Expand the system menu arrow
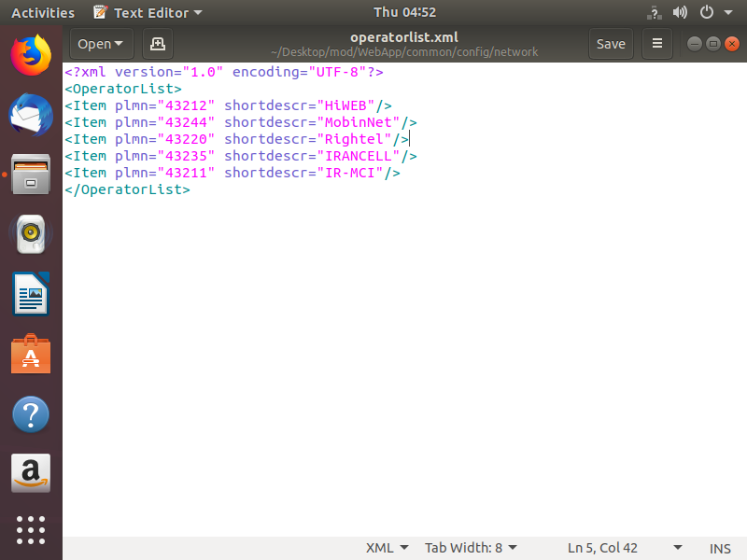747x560 pixels. 728,13
